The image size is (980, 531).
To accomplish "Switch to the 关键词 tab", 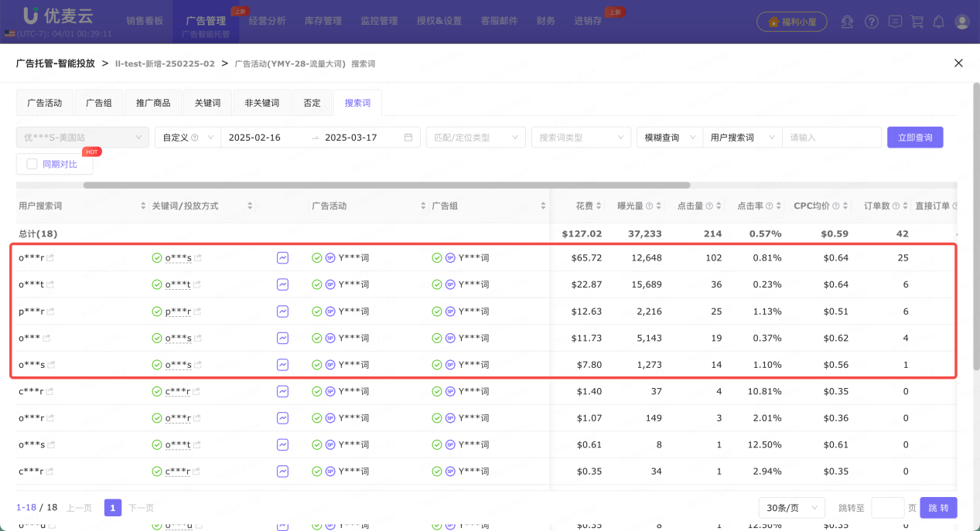I will pyautogui.click(x=207, y=103).
